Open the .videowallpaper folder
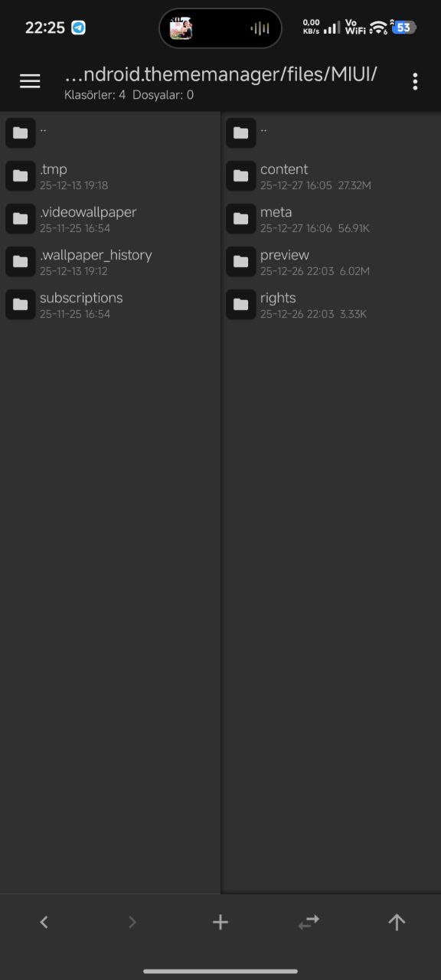Viewport: 441px width, 980px height. click(110, 218)
